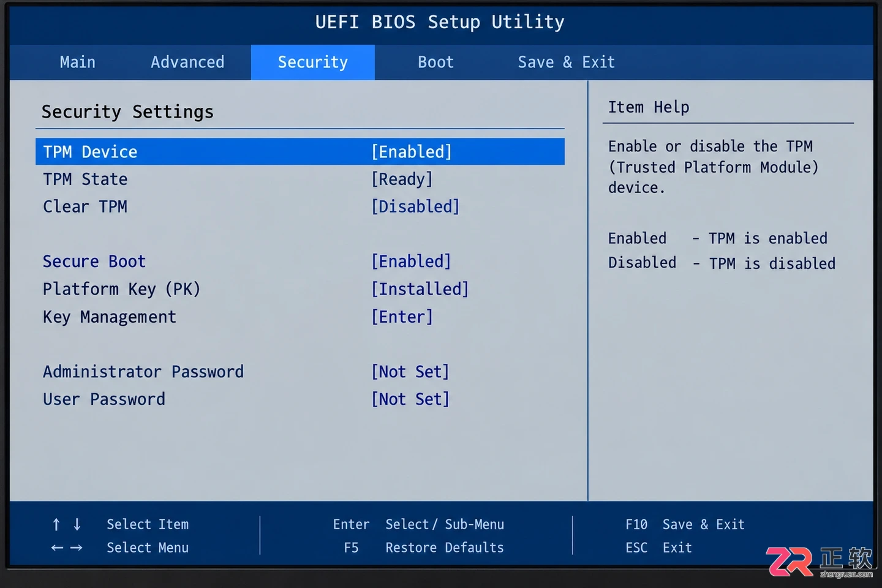
Task: Click the Platform Key [Installed] value
Action: (420, 289)
